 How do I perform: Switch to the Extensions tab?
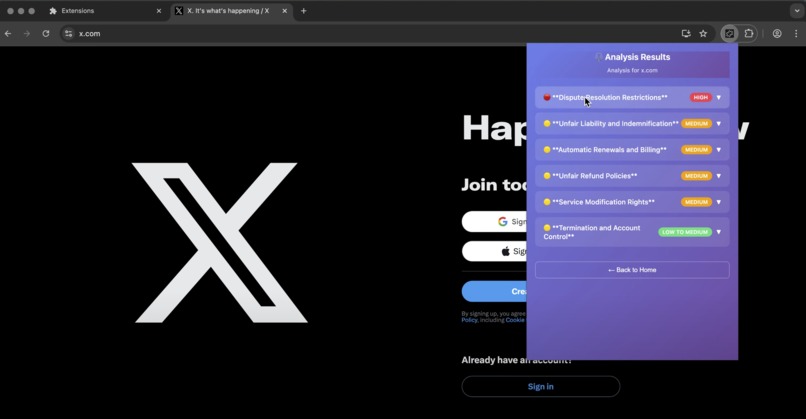(105, 11)
